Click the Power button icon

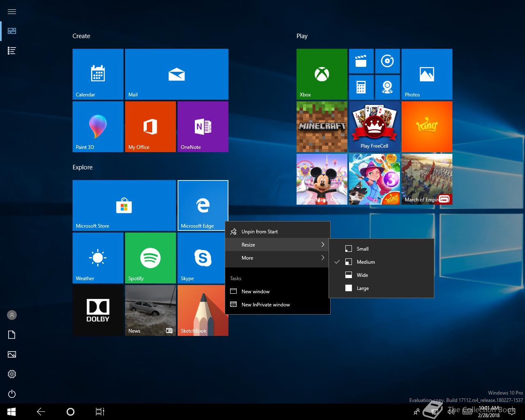[x=12, y=394]
